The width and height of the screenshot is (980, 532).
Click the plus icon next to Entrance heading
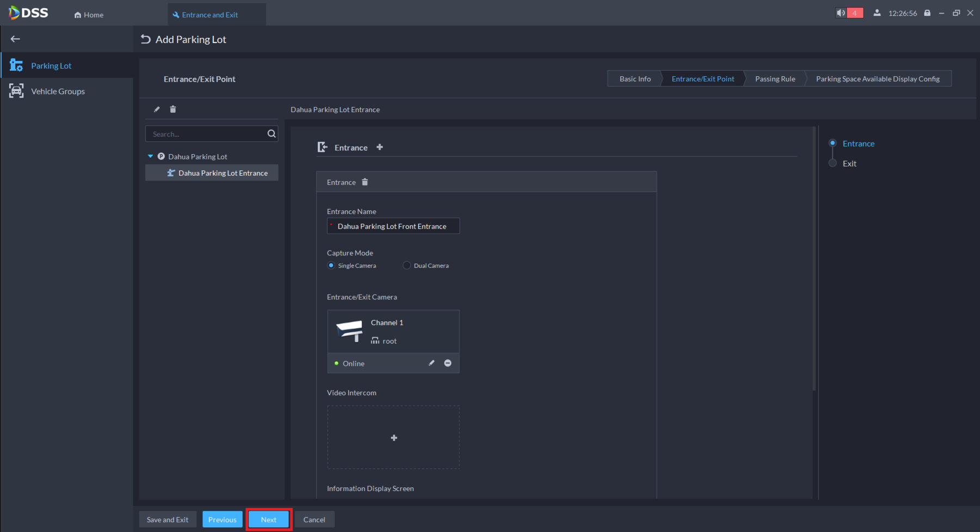[x=380, y=147]
